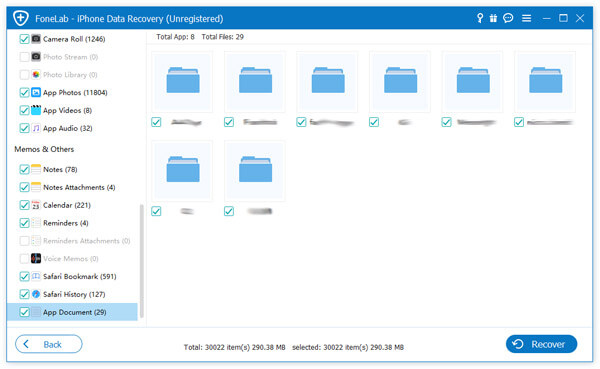This screenshot has height=369, width=600.
Task: Uncheck the App Videos (8) checkbox
Action: 24,110
